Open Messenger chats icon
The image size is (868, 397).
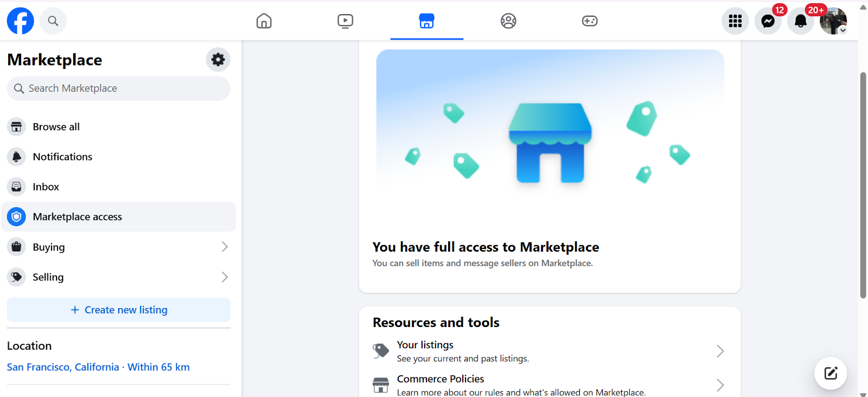(x=768, y=21)
